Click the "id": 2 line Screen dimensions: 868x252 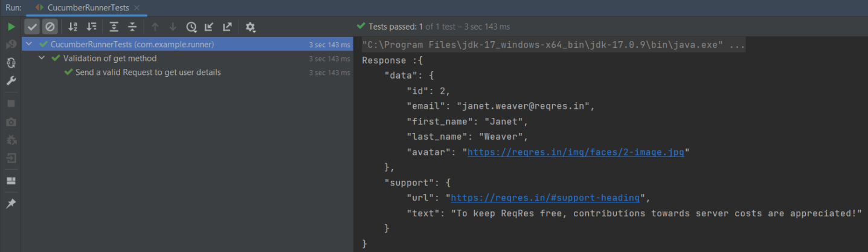428,91
